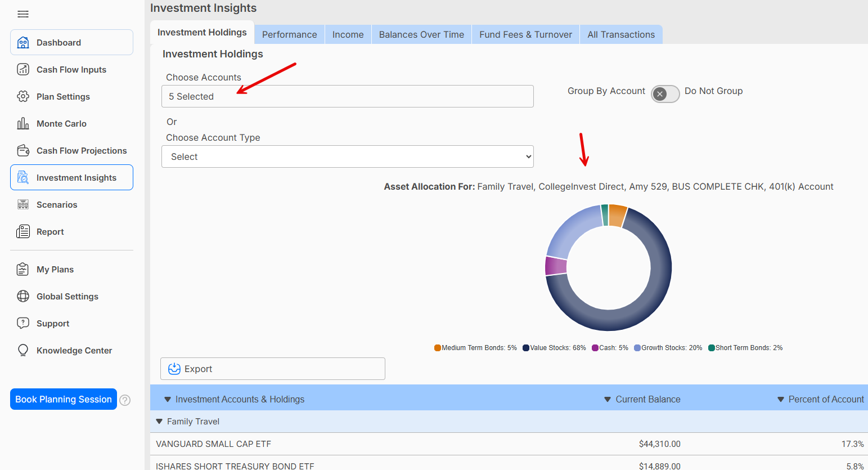
Task: Click Medium Term Bonds legend swatch
Action: pyautogui.click(x=438, y=348)
